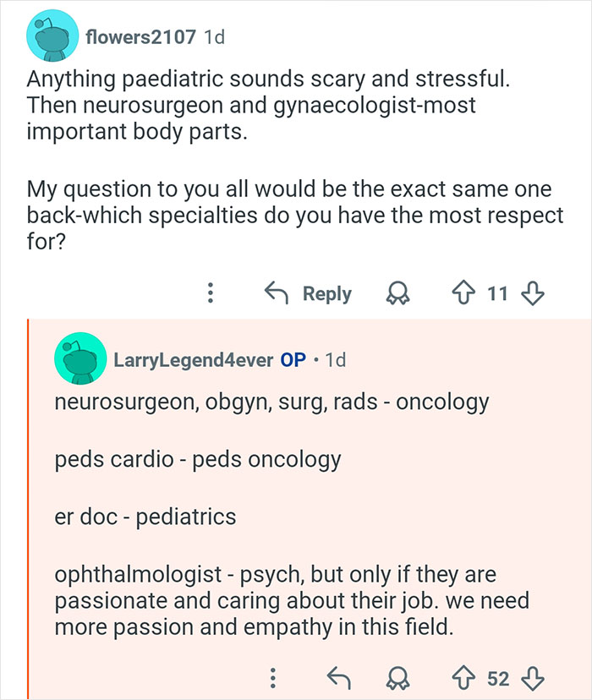Expand options via the three dots under the OP reply
The height and width of the screenshot is (700, 592).
click(x=274, y=677)
